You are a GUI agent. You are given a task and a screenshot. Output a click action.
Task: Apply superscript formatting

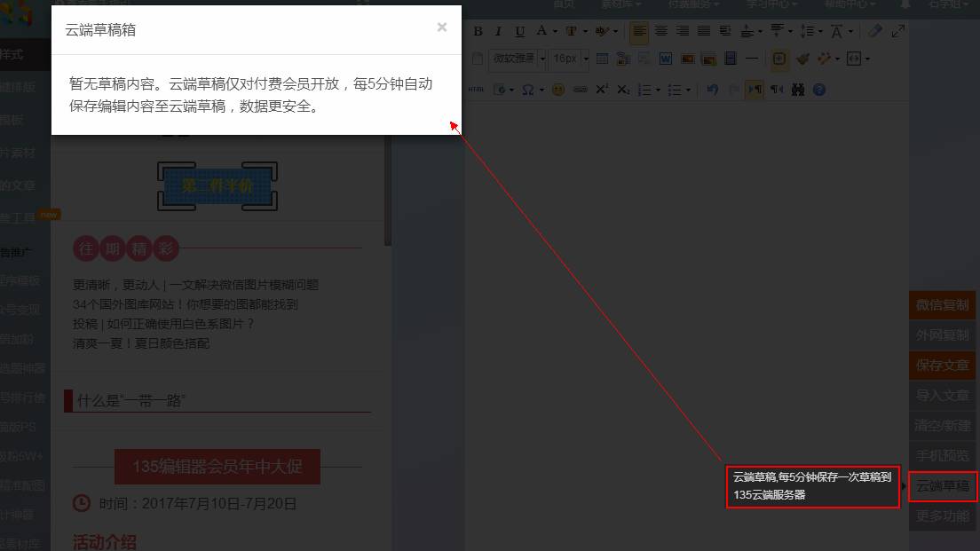click(601, 90)
